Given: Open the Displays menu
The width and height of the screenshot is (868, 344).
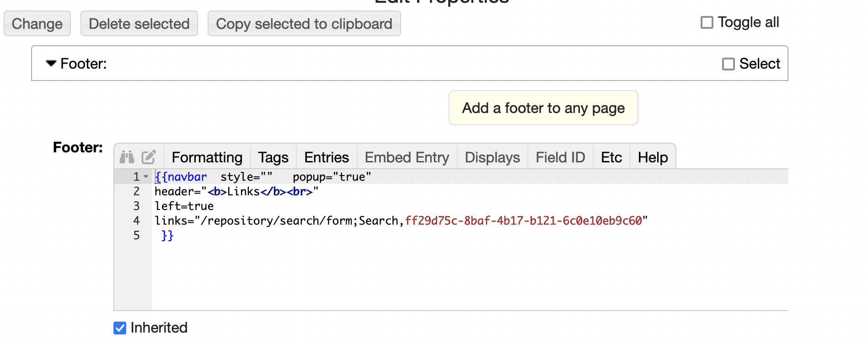Looking at the screenshot, I should coord(492,157).
